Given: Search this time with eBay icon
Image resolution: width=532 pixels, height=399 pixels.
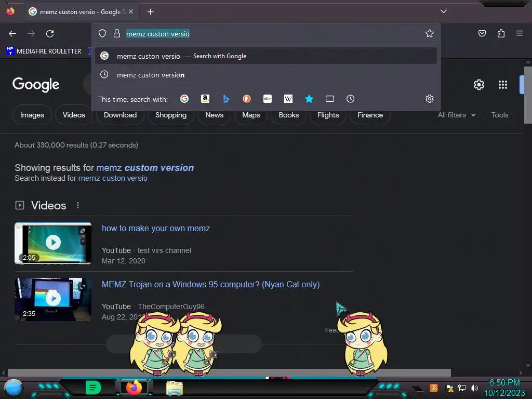Looking at the screenshot, I should click(x=268, y=99).
